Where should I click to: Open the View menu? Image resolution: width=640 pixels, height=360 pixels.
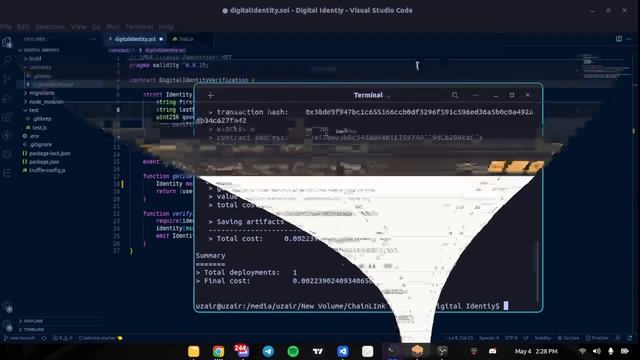tap(78, 27)
